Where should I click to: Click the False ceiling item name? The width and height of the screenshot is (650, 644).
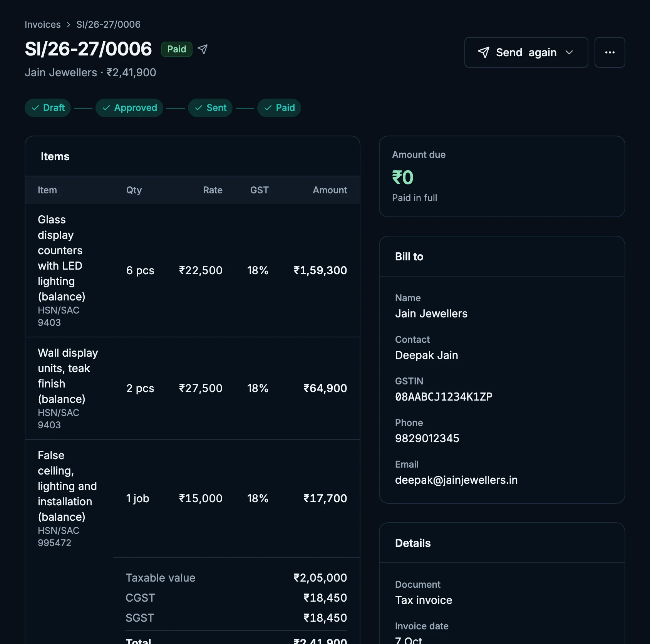coord(67,486)
